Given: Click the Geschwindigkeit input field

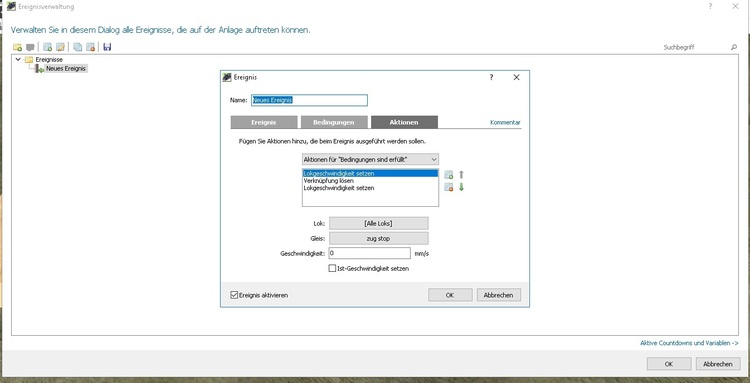Looking at the screenshot, I should (369, 253).
